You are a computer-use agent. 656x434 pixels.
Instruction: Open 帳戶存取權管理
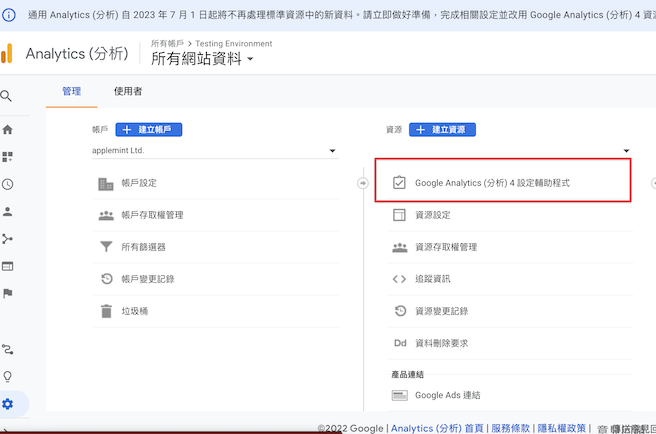pyautogui.click(x=152, y=215)
